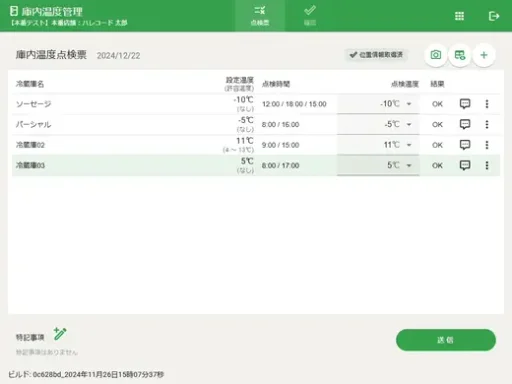Open more options for 冷蔵庫03 row
This screenshot has width=512, height=384.
pos(487,165)
